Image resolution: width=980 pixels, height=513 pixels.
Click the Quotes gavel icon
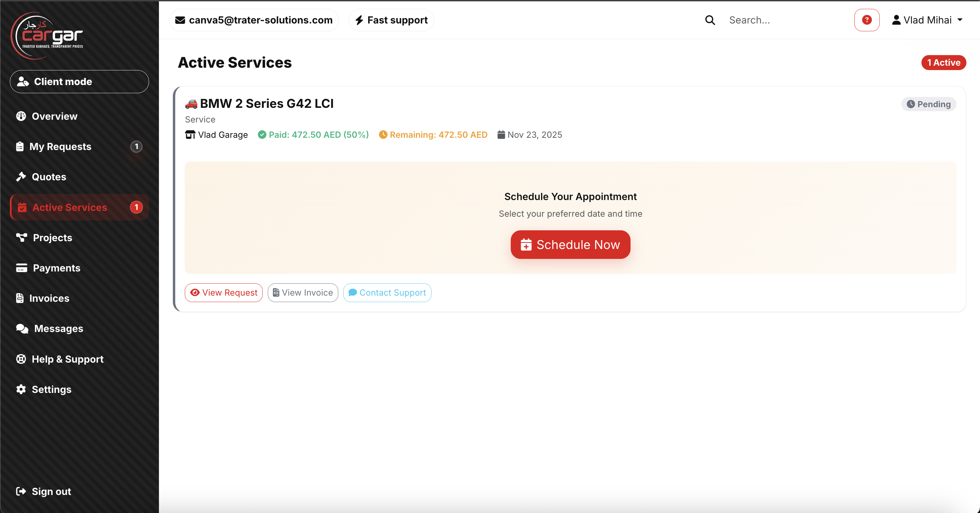(21, 177)
